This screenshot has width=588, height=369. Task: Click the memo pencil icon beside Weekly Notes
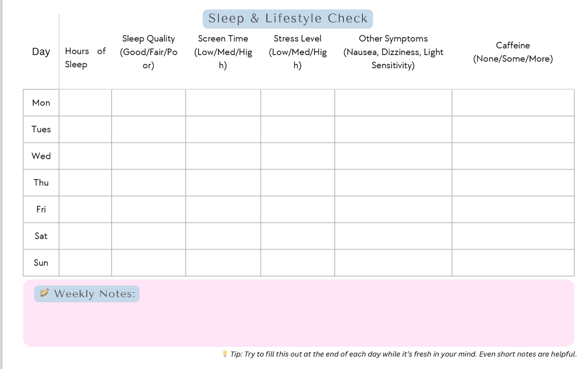coord(44,293)
